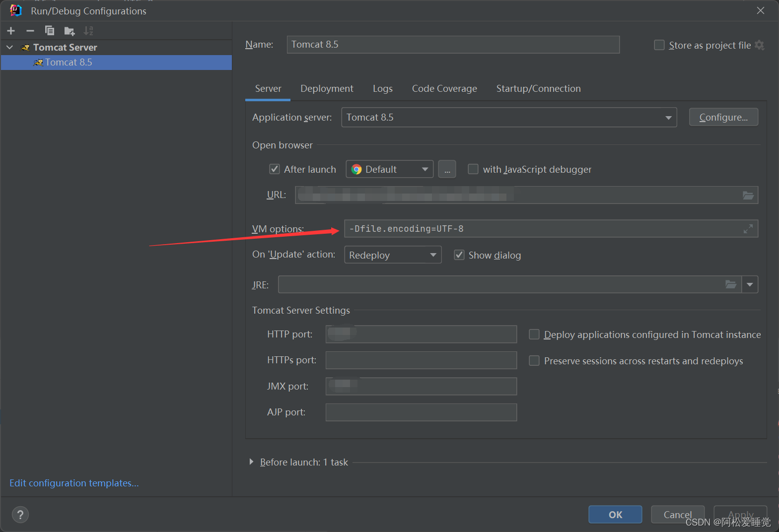Select the Tomcat 8.5 configuration in the tree
The width and height of the screenshot is (779, 532).
pyautogui.click(x=116, y=63)
